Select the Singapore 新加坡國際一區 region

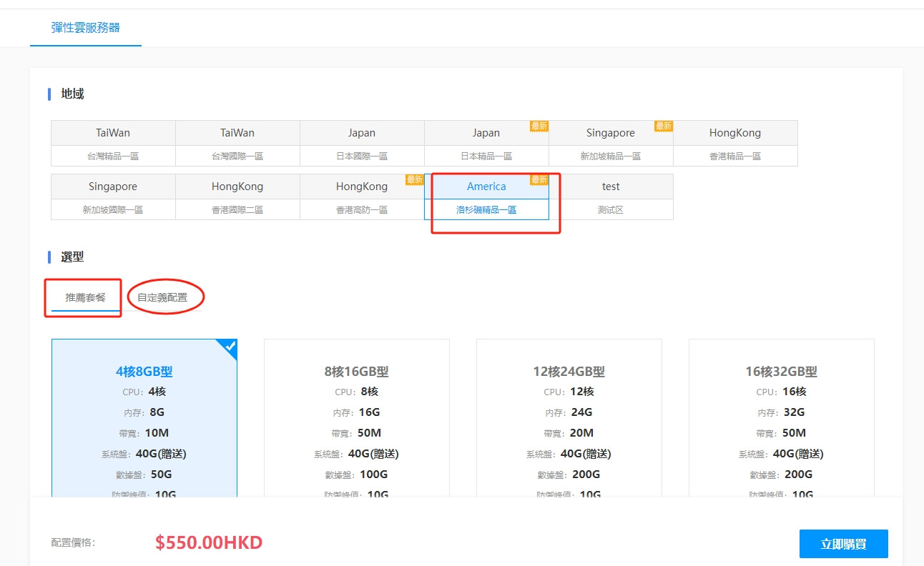click(x=113, y=197)
